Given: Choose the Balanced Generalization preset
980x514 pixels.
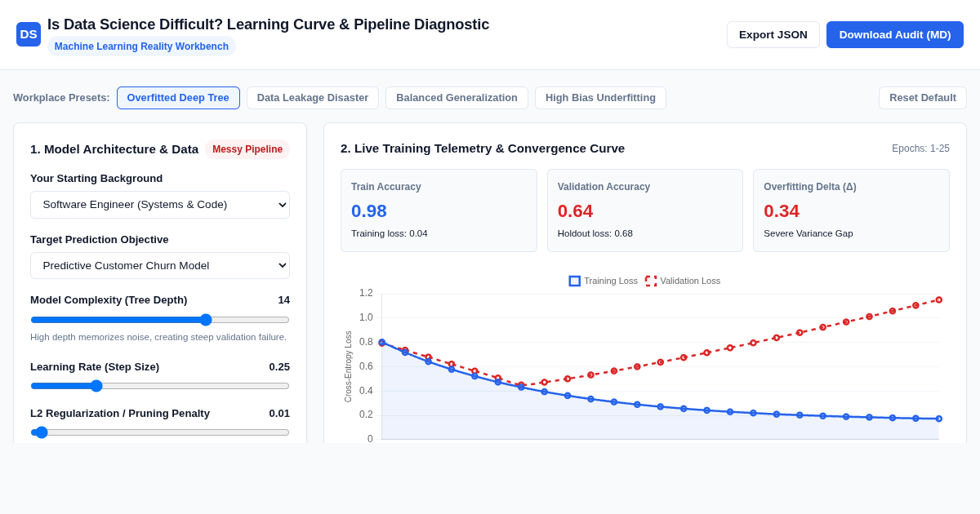Looking at the screenshot, I should tap(457, 98).
